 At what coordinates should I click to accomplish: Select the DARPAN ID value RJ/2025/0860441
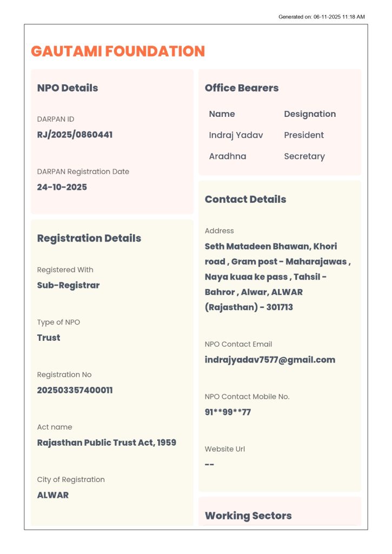coord(75,135)
